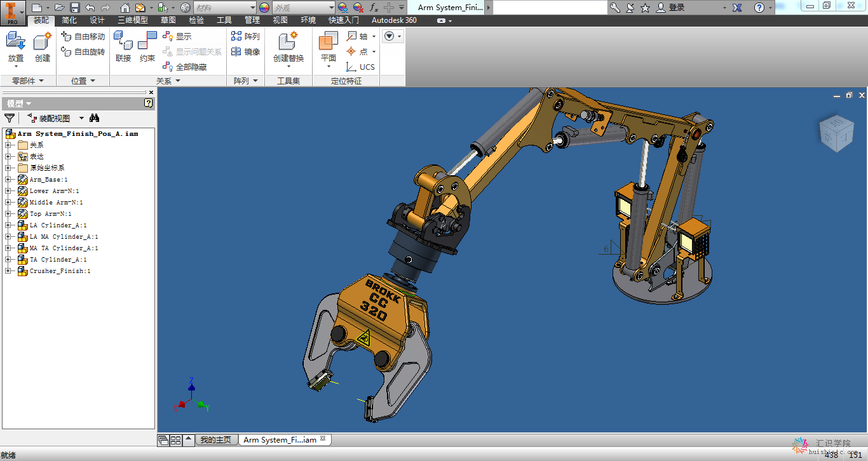Open the Inventor PRO application menu button
Image resolution: width=868 pixels, height=461 pixels.
point(13,12)
